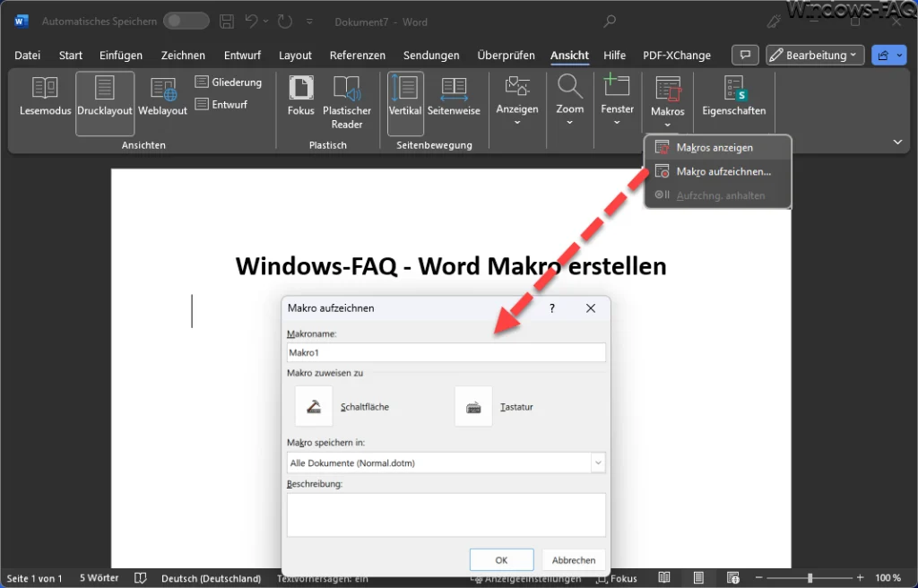The width and height of the screenshot is (918, 588).
Task: Click the spell check book icon in status bar
Action: click(141, 578)
